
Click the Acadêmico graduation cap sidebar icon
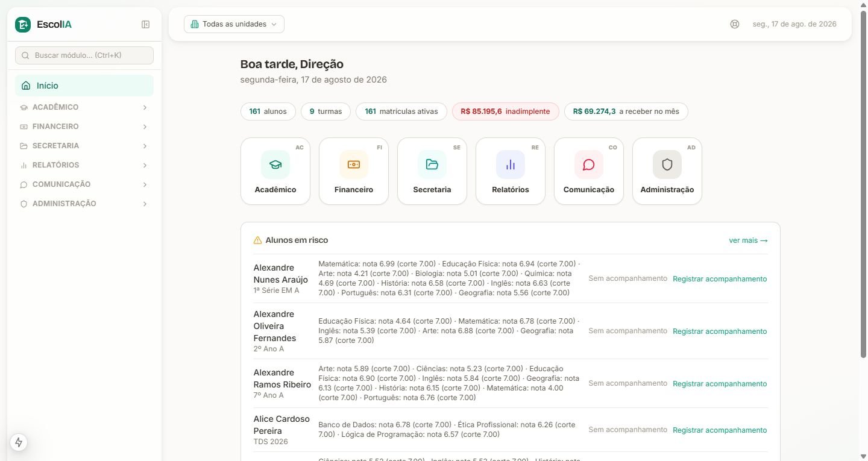tap(24, 107)
